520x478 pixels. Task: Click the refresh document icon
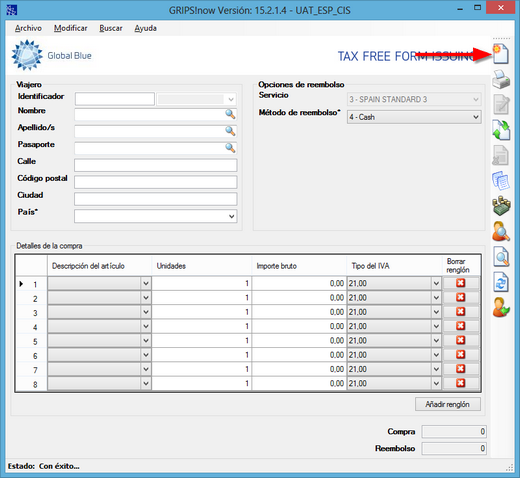(x=501, y=282)
